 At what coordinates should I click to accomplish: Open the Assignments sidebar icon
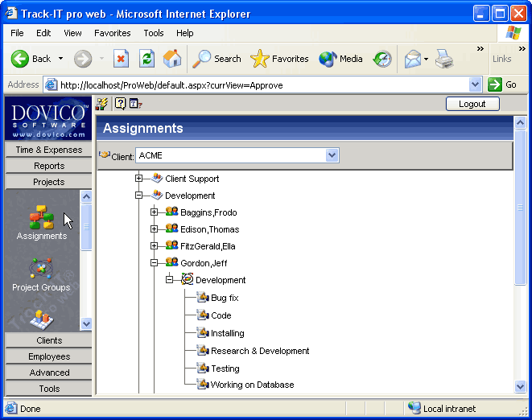coord(41,217)
